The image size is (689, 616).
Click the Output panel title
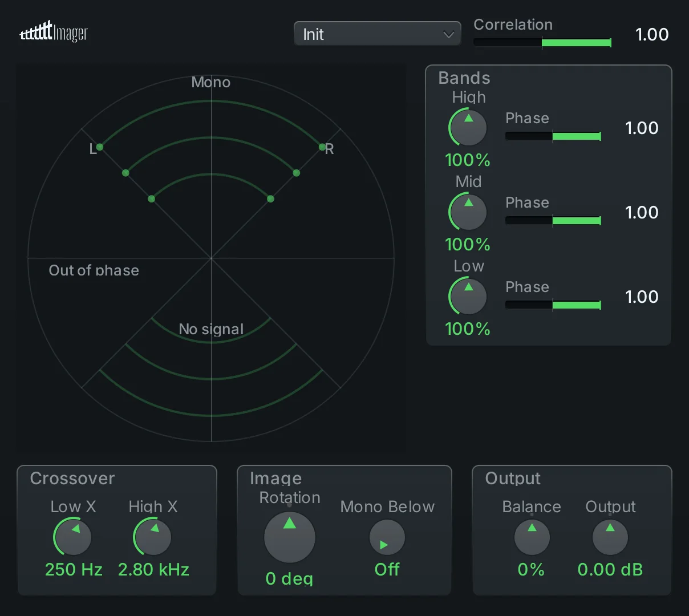[x=513, y=478]
